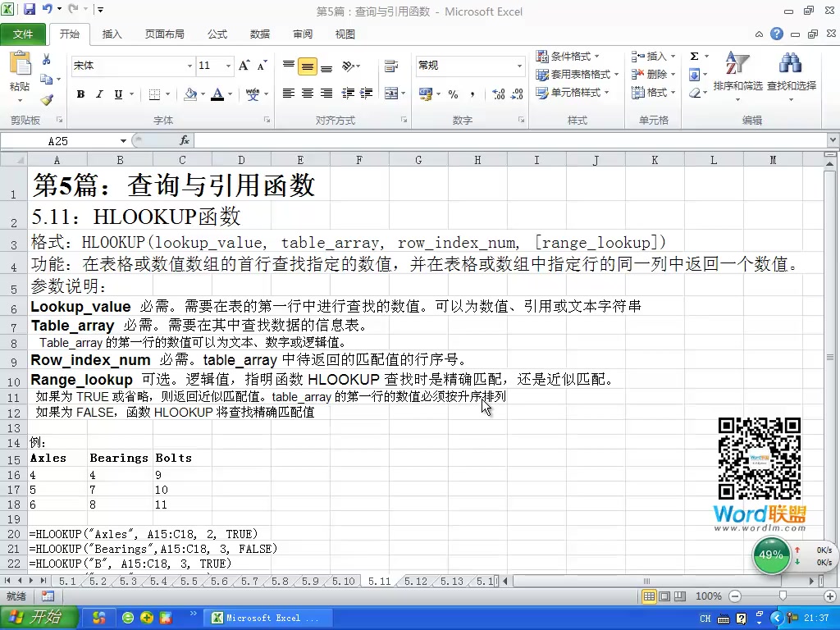Apply percent style to selected cell
Image resolution: width=840 pixels, height=630 pixels.
pos(453,95)
